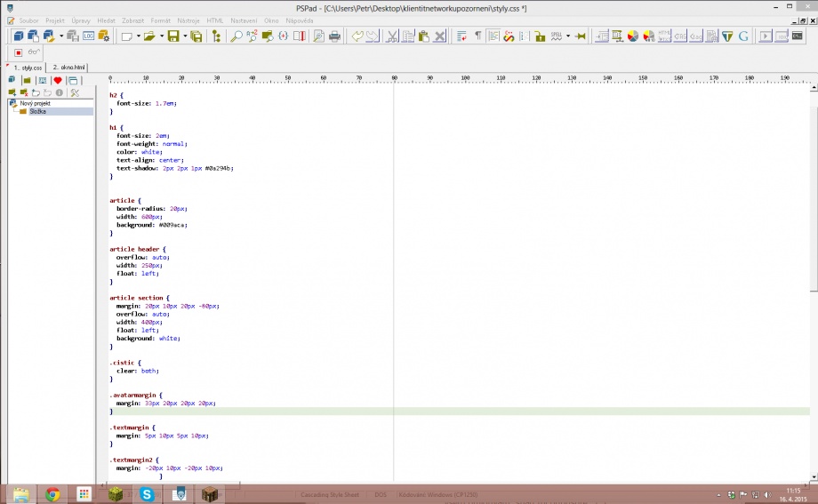
Task: Select the Složka folder in project tree
Action: (36, 111)
